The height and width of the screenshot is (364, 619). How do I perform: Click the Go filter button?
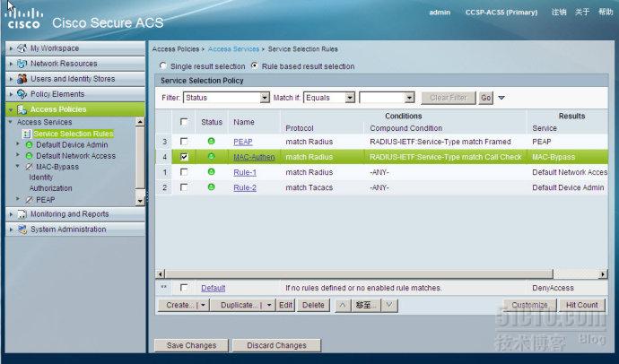click(486, 98)
